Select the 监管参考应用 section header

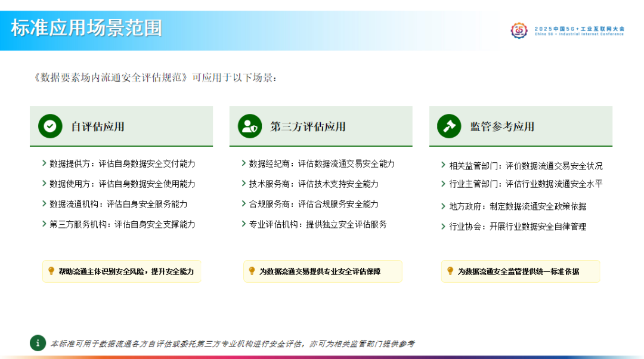(502, 126)
